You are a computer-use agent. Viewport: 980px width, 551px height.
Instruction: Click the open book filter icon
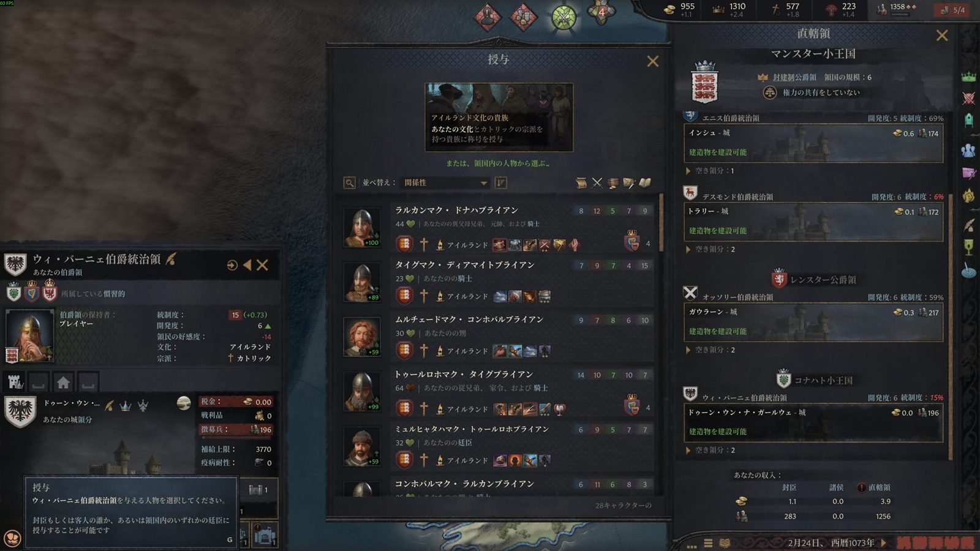point(645,182)
